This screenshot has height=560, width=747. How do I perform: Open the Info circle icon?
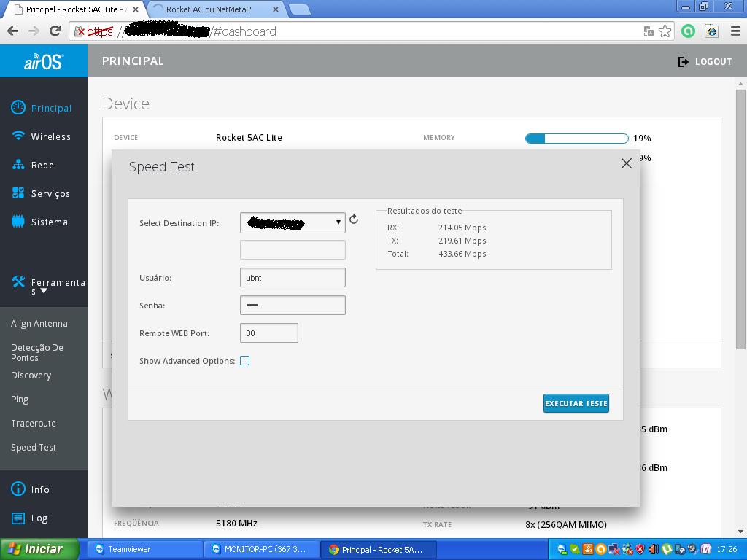pyautogui.click(x=18, y=489)
